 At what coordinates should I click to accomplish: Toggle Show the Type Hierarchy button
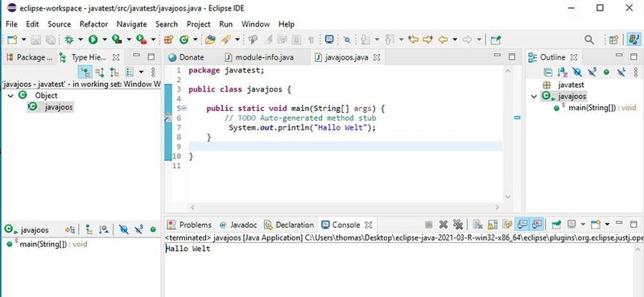click(x=85, y=72)
